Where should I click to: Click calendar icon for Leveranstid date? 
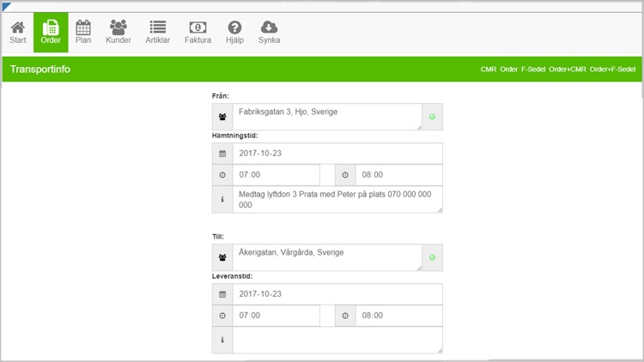pyautogui.click(x=222, y=294)
